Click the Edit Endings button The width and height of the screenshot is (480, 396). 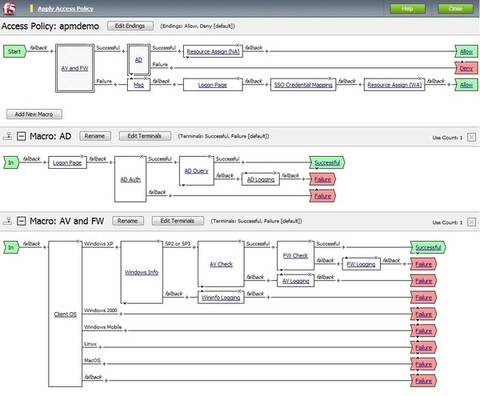tap(130, 26)
